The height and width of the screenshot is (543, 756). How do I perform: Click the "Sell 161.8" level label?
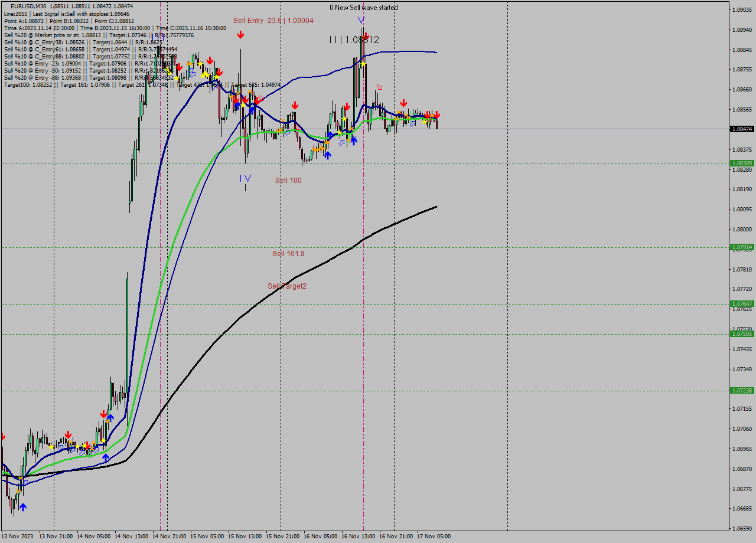point(288,253)
